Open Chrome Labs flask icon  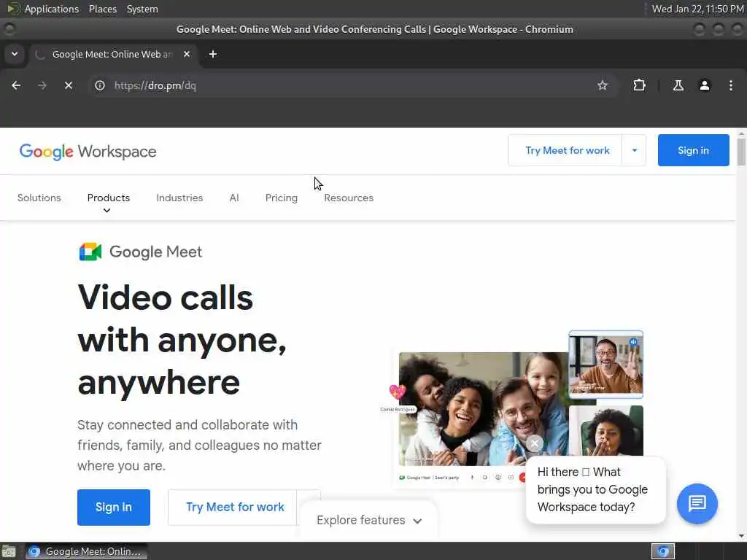pyautogui.click(x=678, y=85)
